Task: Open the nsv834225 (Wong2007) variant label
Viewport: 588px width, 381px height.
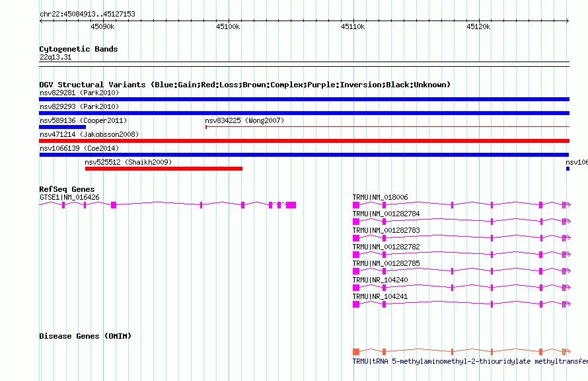Action: (x=244, y=120)
